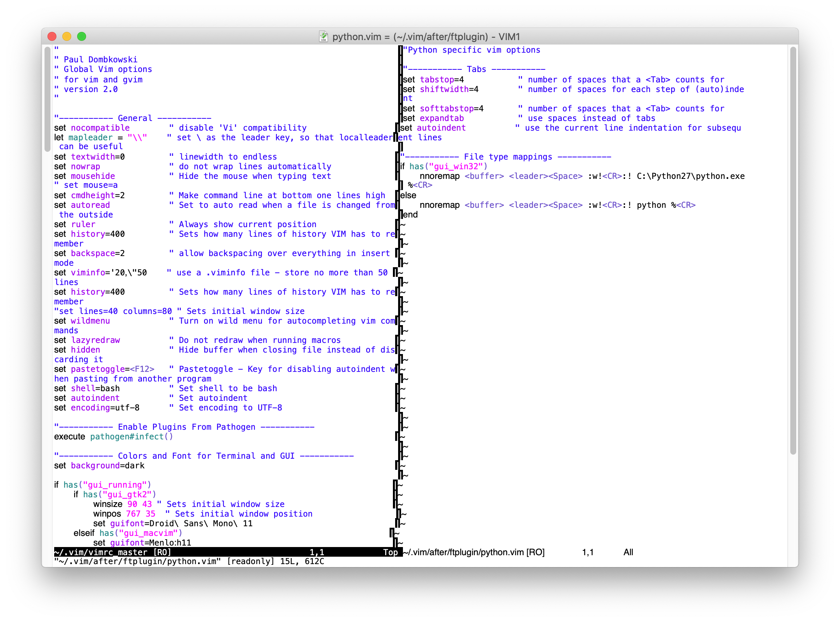Click 'background=dark' setting
840x622 pixels.
[x=108, y=466]
